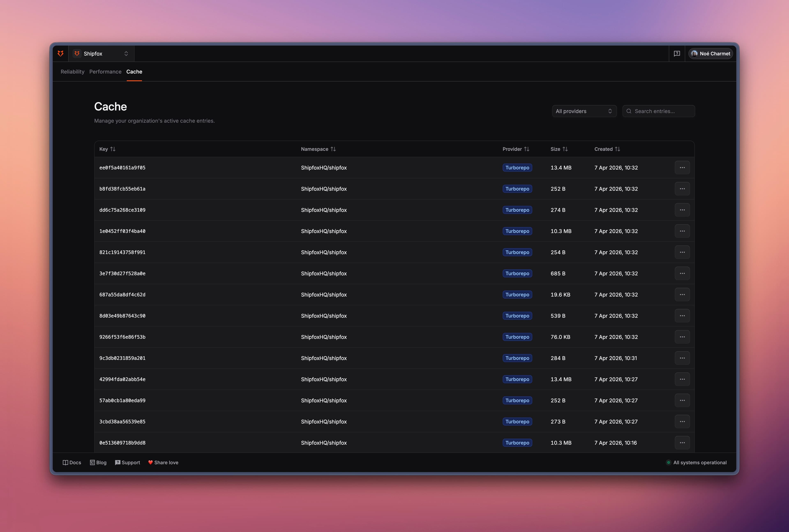Click the Share love heart icon
This screenshot has height=532, width=789.
pyautogui.click(x=150, y=463)
